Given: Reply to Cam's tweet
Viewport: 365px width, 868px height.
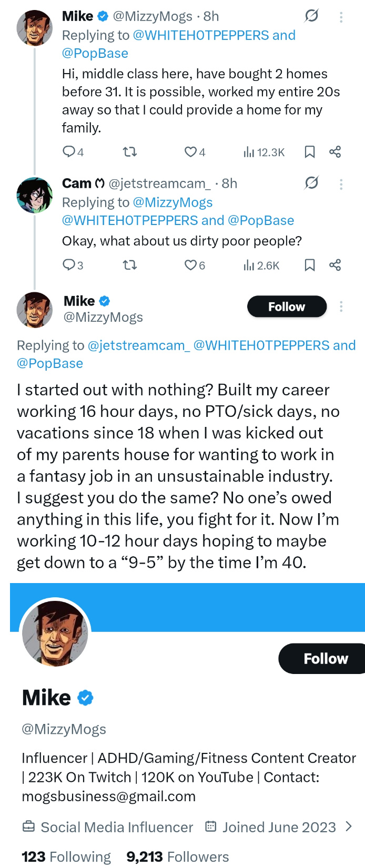Looking at the screenshot, I should (69, 265).
